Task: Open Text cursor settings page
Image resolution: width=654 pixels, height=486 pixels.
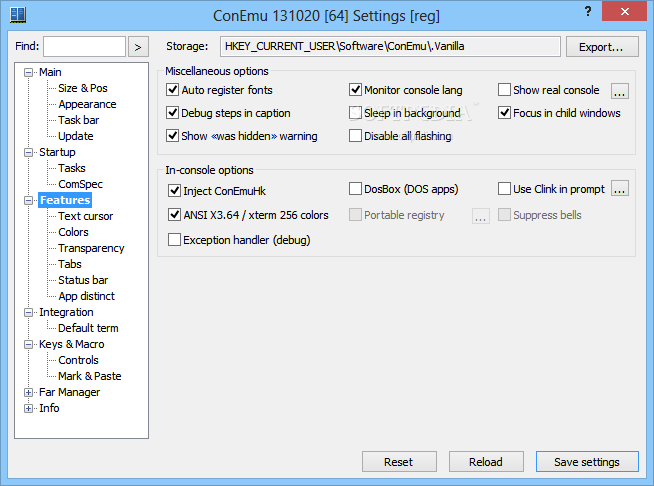Action: (86, 216)
